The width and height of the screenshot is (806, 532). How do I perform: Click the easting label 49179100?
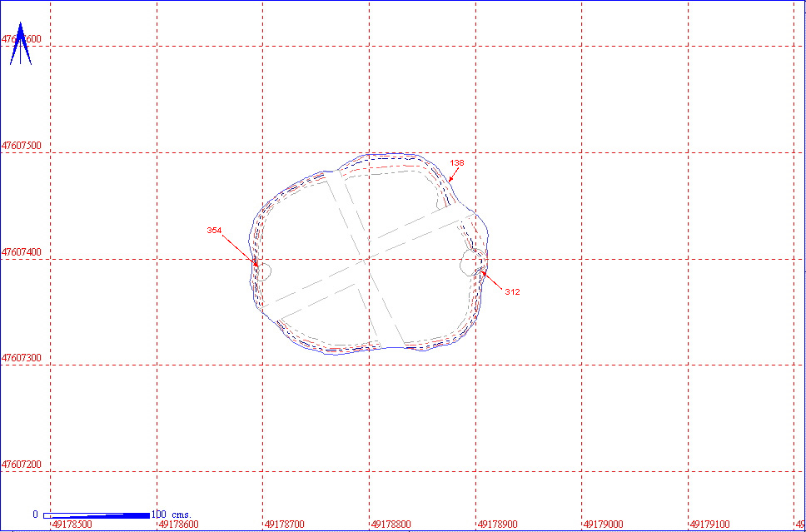[710, 525]
